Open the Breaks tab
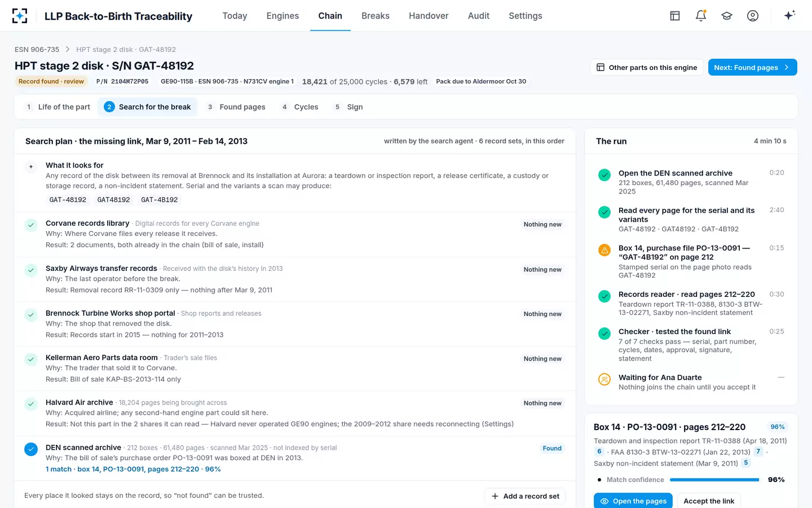812x508 pixels. tap(376, 16)
